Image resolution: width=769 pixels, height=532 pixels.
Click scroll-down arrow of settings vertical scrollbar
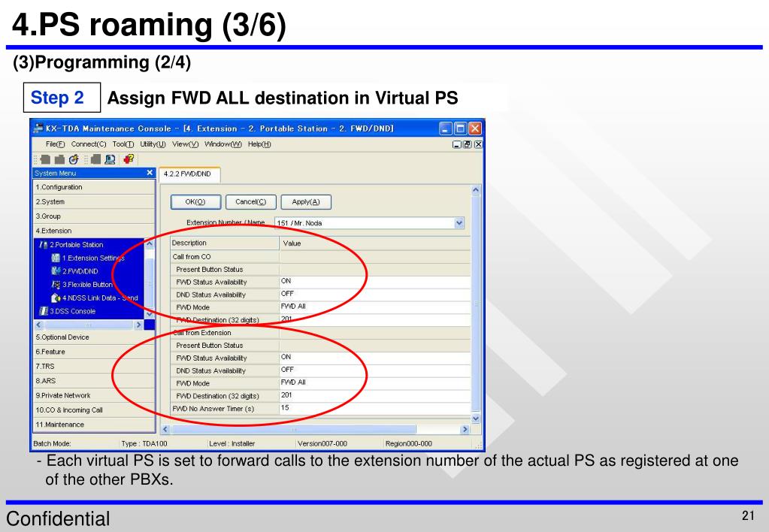476,419
